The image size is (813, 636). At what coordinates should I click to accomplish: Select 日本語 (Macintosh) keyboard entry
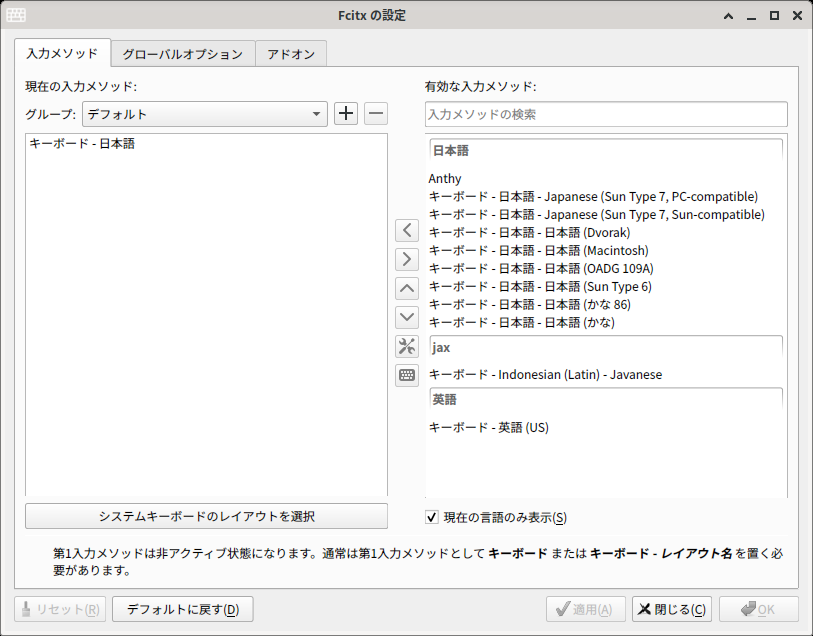(606, 250)
